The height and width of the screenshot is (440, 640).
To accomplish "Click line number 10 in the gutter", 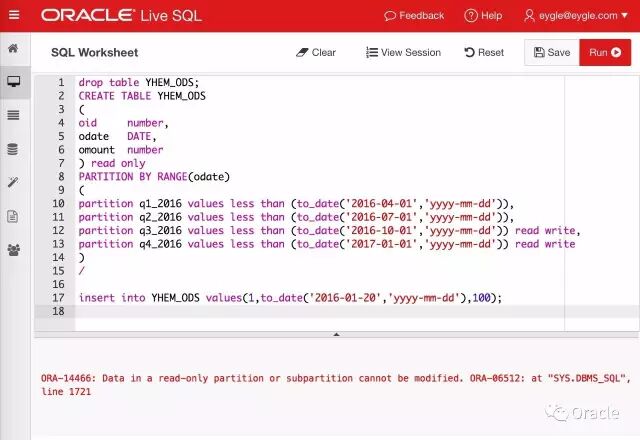I will pos(58,203).
